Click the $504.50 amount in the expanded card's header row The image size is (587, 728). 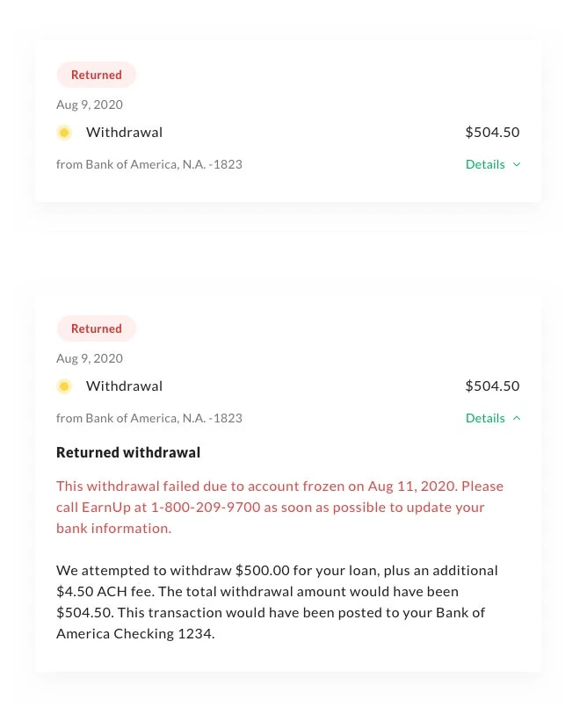point(492,386)
